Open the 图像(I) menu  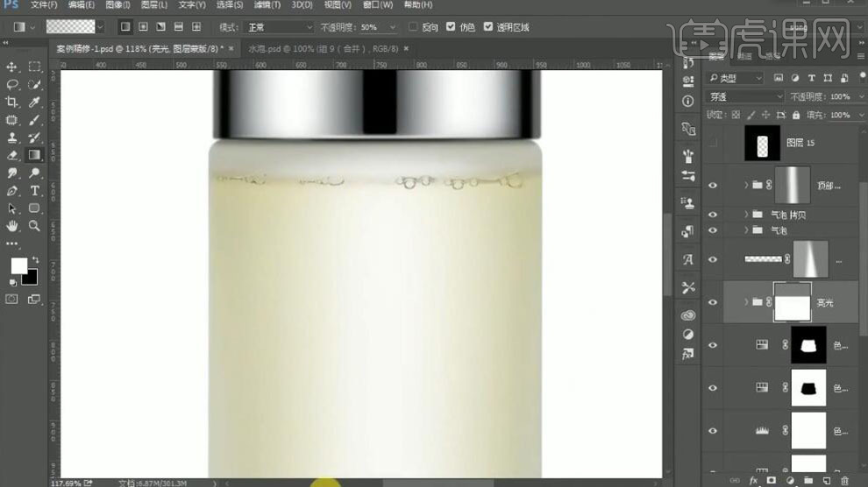pos(117,5)
